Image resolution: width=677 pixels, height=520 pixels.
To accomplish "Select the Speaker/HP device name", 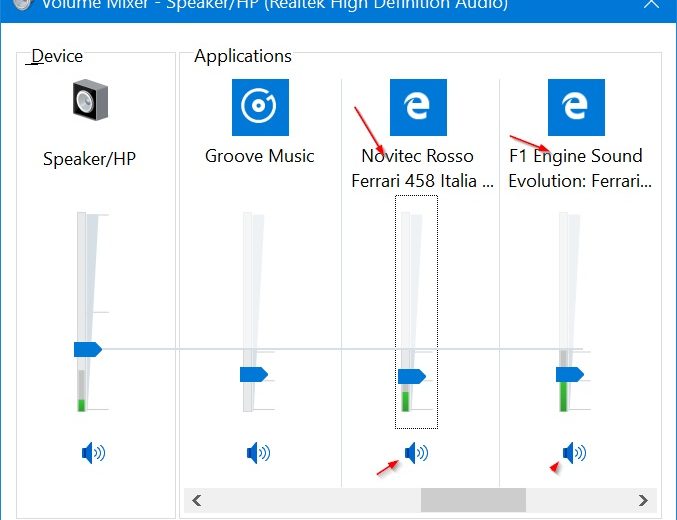I will (x=89, y=159).
